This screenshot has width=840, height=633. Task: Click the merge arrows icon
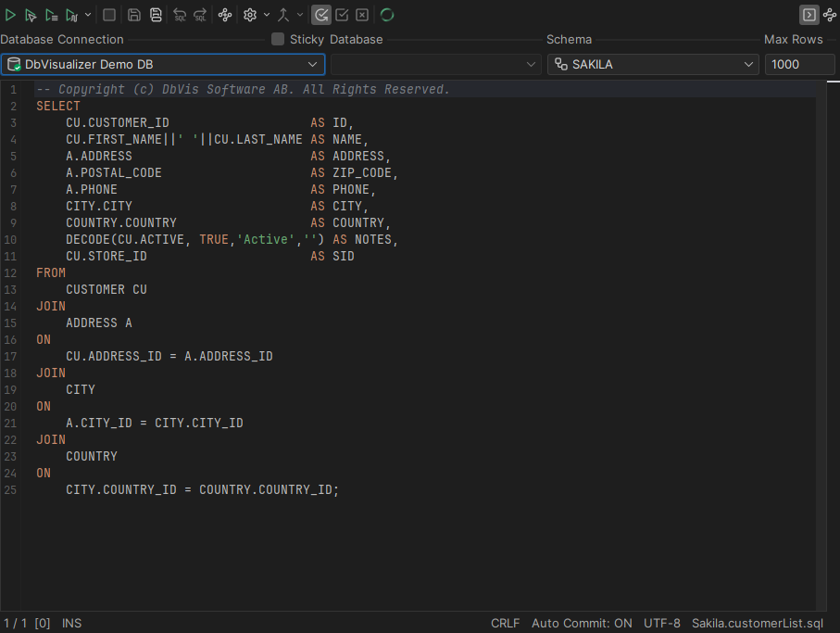[x=283, y=15]
